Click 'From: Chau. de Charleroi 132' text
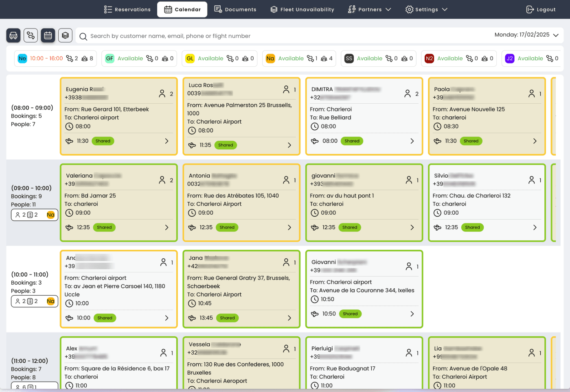 [x=471, y=196]
